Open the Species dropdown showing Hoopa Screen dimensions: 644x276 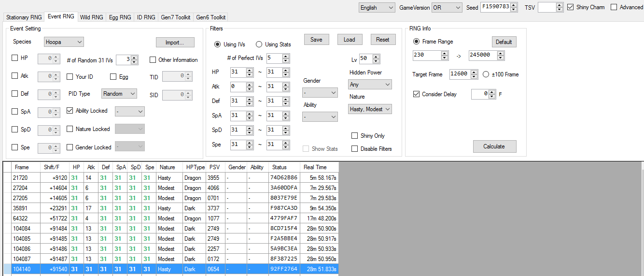tap(64, 42)
